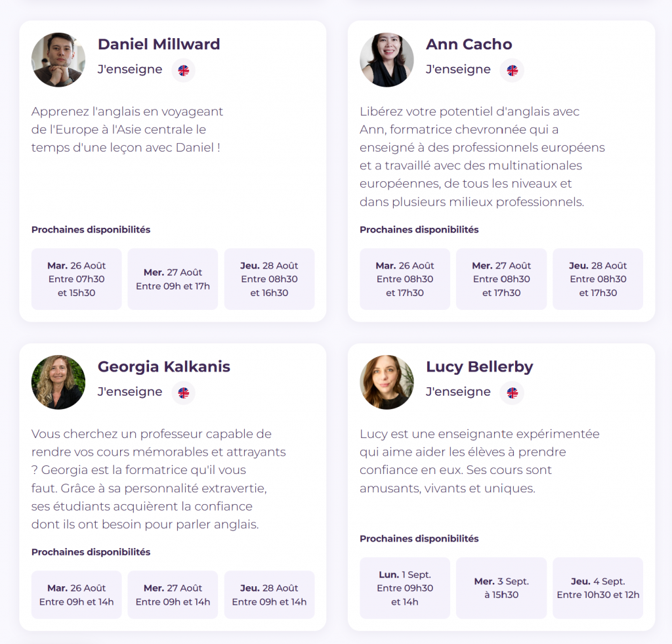Click the UK flag icon beside Daniel Millward

[184, 70]
